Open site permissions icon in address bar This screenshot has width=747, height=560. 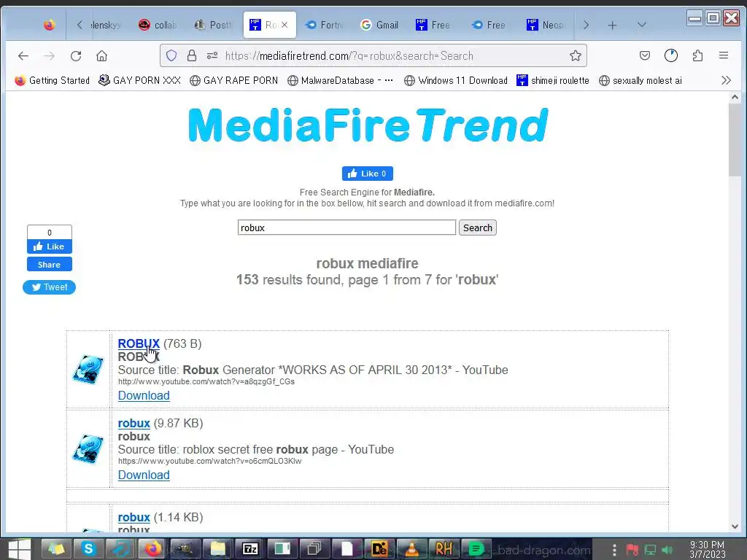pyautogui.click(x=212, y=55)
